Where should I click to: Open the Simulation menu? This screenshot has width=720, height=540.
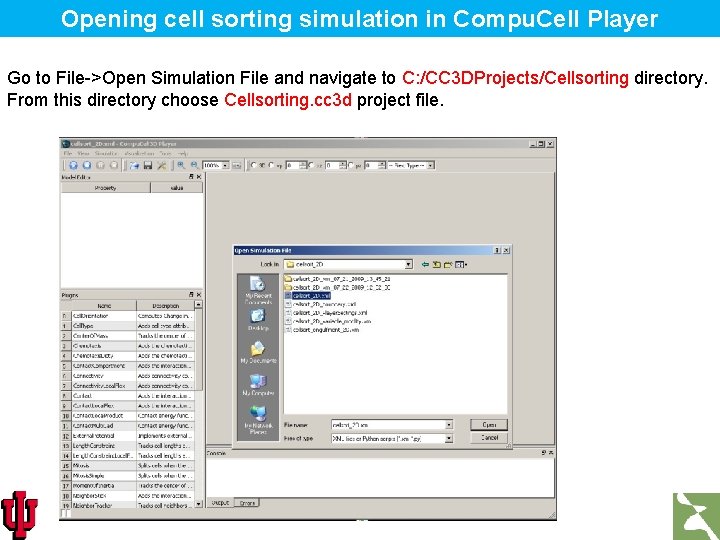(x=106, y=153)
